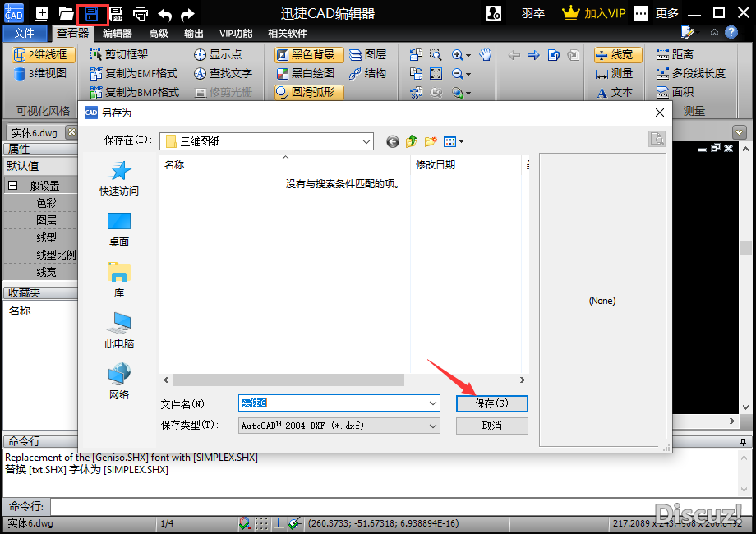756x534 pixels.
Task: Open file folder icon in title bar
Action: coord(67,13)
